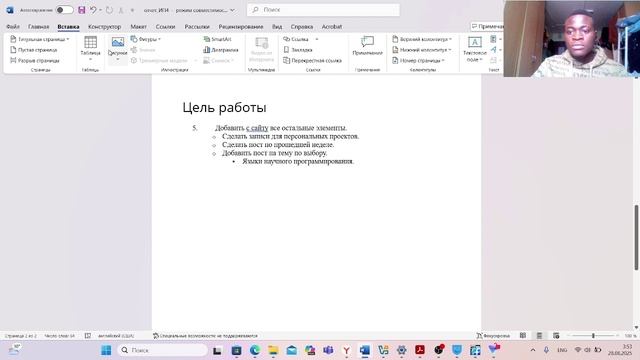Click the line Добавить с сайту все остальные элементы
The width and height of the screenshot is (640, 360).
point(281,128)
